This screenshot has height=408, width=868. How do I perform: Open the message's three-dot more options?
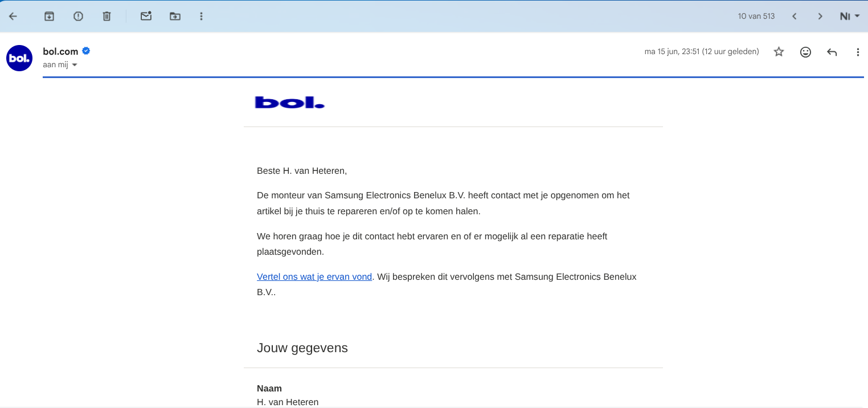coord(858,52)
